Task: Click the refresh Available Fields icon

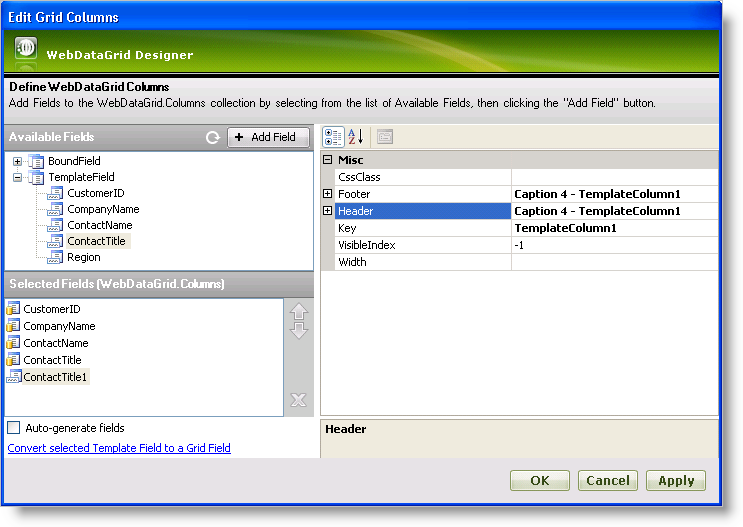Action: 212,137
